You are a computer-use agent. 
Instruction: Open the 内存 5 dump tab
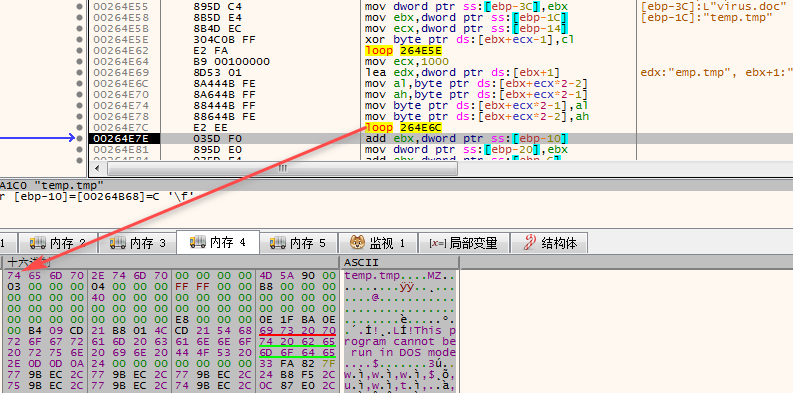(297, 243)
